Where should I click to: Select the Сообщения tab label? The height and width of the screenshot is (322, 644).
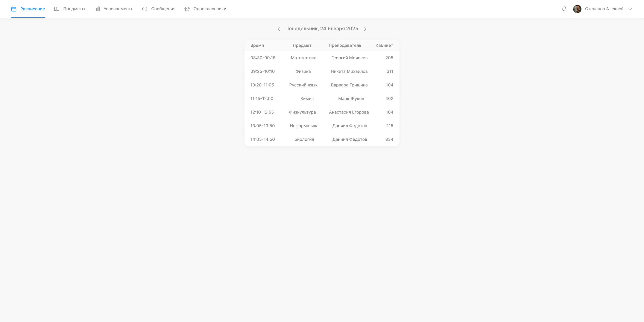click(163, 9)
